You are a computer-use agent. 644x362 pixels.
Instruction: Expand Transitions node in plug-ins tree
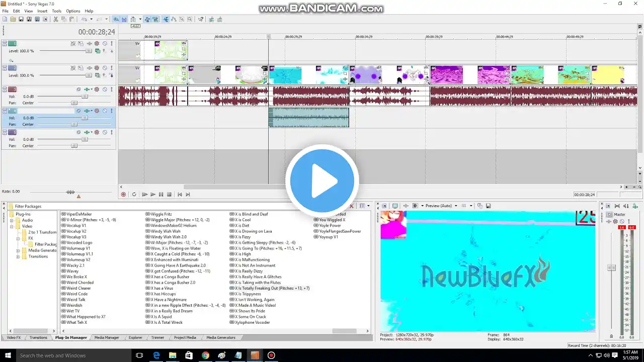click(x=18, y=256)
